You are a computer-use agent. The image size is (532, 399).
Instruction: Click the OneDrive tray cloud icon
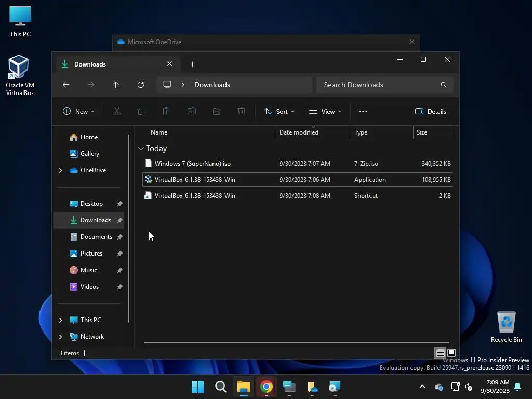click(x=438, y=387)
